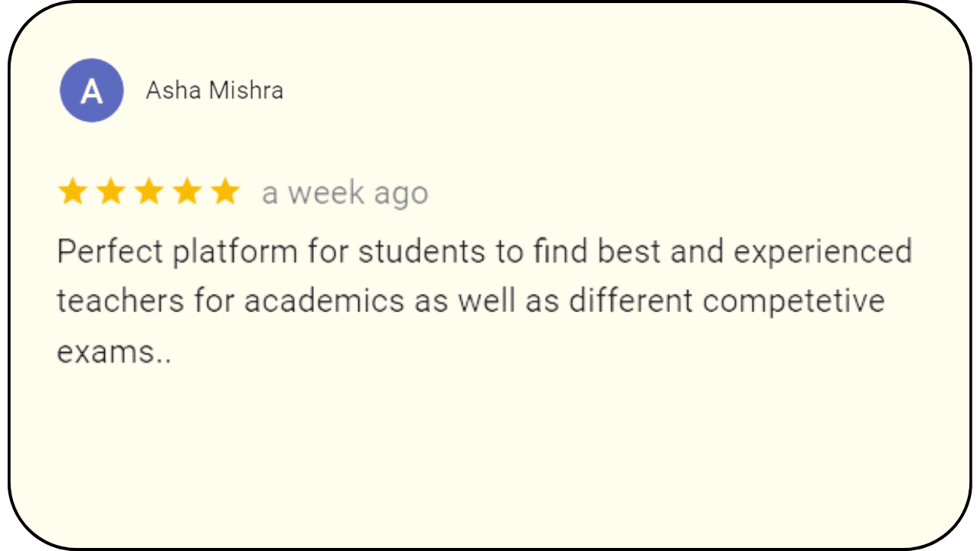The image size is (980, 551).
Task: Click the 'a week ago' timestamp
Action: click(x=345, y=194)
